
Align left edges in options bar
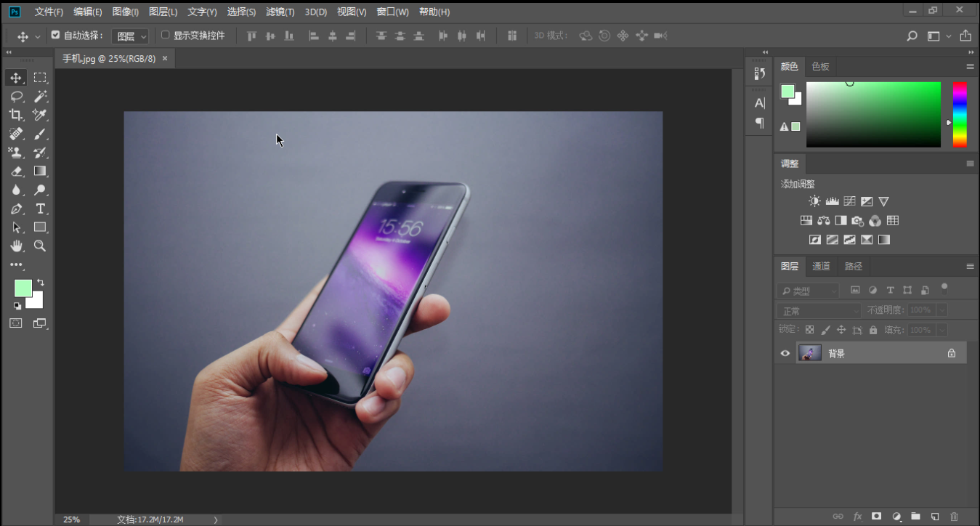pyautogui.click(x=314, y=36)
